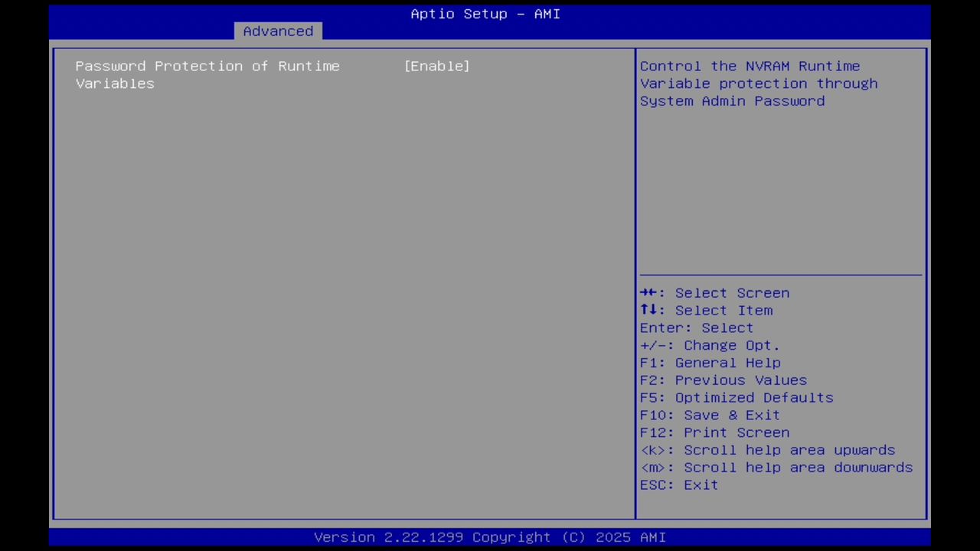The width and height of the screenshot is (980, 551).
Task: Click the Enter Select hint line
Action: point(696,328)
